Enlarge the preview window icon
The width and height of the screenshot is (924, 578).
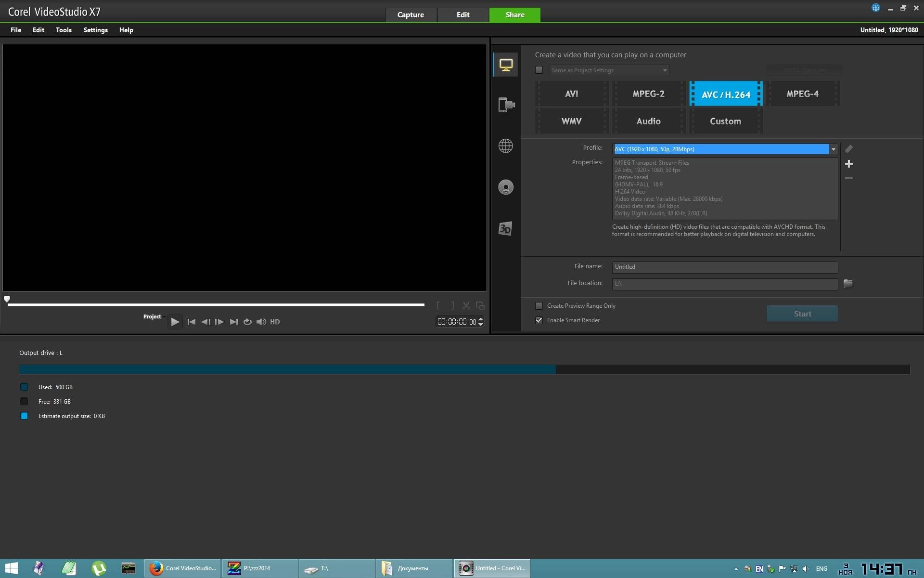pos(480,305)
